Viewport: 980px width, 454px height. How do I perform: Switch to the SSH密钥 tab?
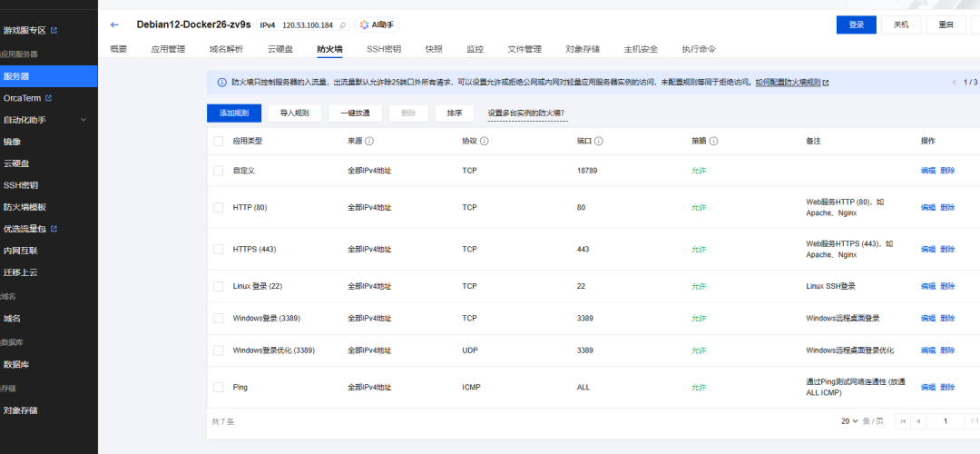[383, 49]
